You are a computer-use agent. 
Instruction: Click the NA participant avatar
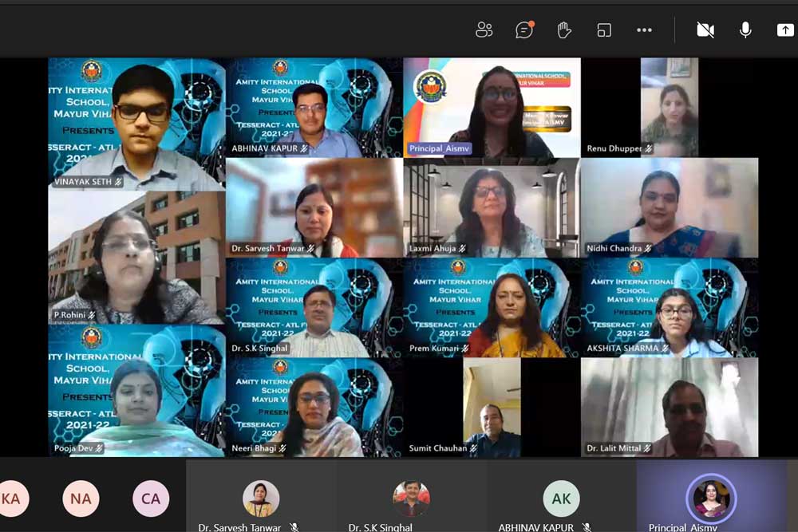click(81, 499)
